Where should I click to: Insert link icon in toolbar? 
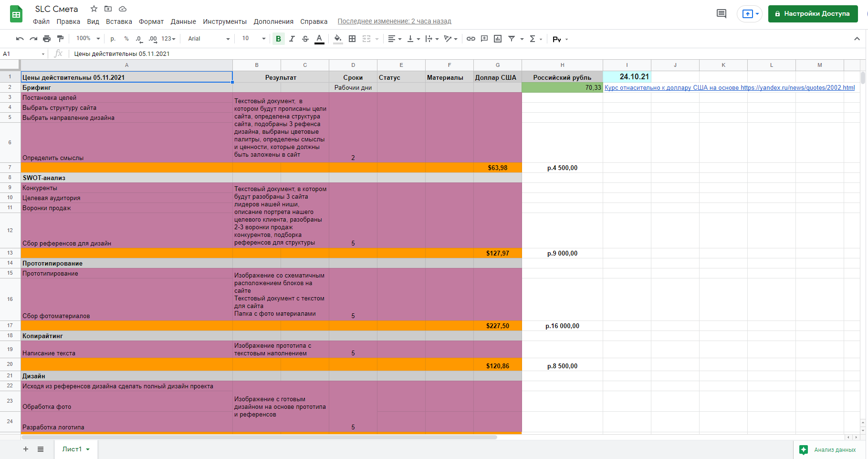tap(471, 39)
